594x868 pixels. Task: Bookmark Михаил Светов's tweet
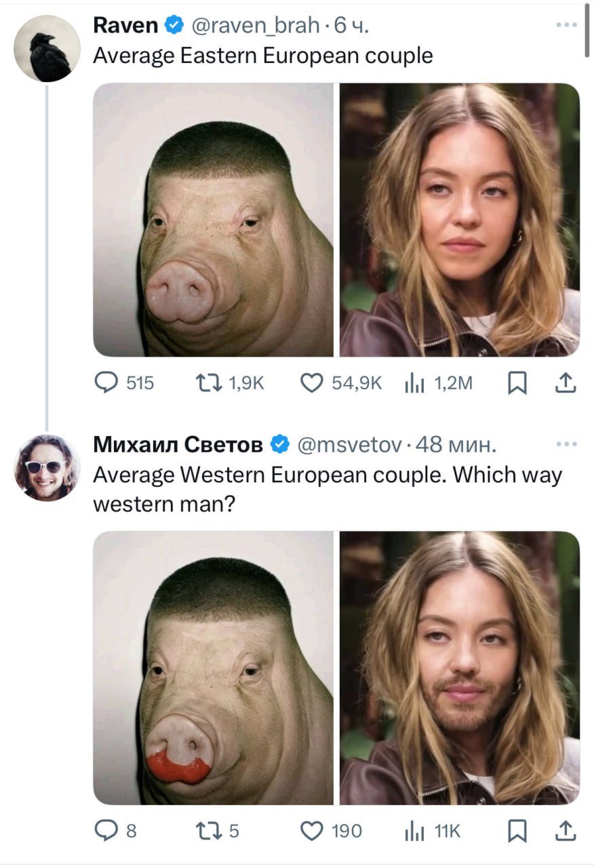point(518,830)
